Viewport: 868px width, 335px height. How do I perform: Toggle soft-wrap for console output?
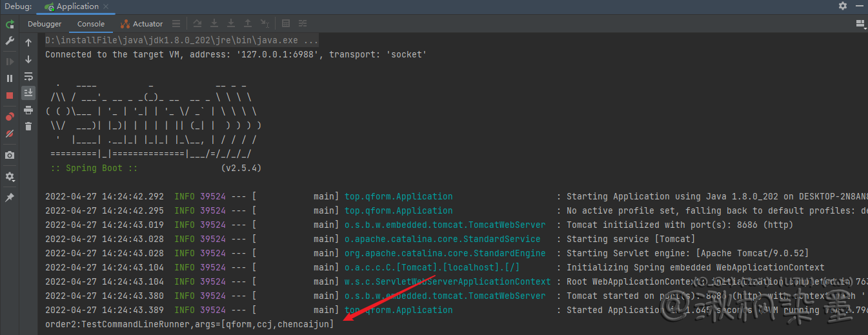coord(28,76)
